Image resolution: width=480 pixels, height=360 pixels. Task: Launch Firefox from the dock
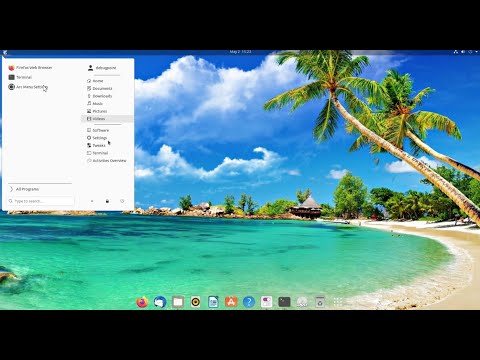click(142, 302)
